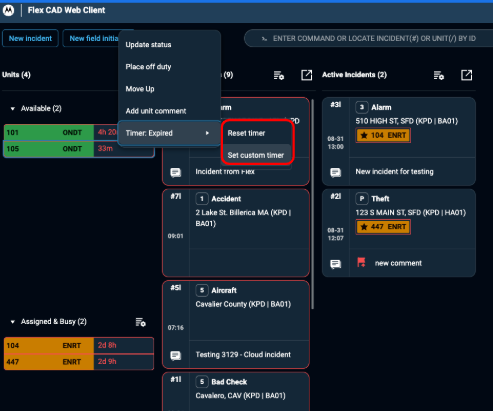Pop out the Active Incidents panel
The height and width of the screenshot is (411, 493).
466,75
